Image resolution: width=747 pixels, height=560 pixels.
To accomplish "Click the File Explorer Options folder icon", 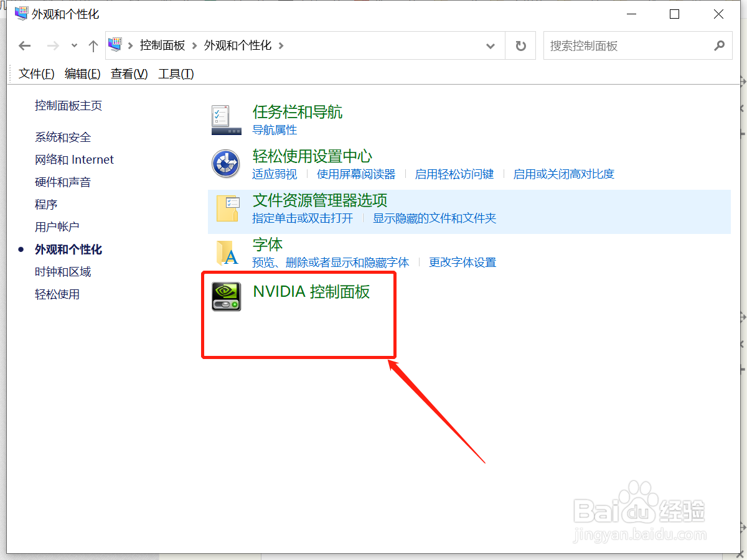I will pos(227,208).
